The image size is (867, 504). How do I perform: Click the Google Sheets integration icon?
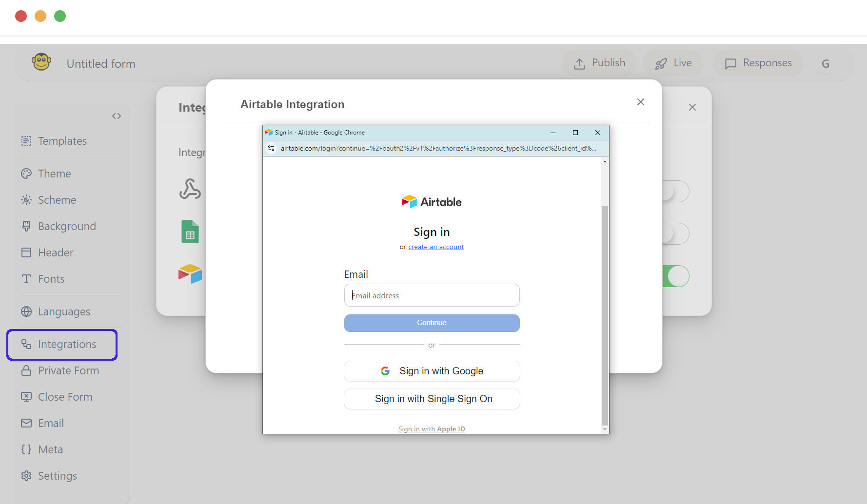click(x=190, y=232)
